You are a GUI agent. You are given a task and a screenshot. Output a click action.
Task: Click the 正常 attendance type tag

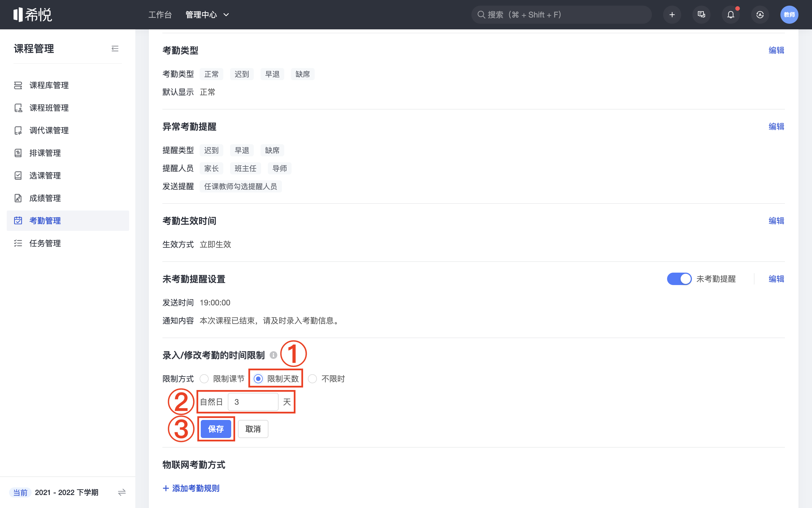211,74
